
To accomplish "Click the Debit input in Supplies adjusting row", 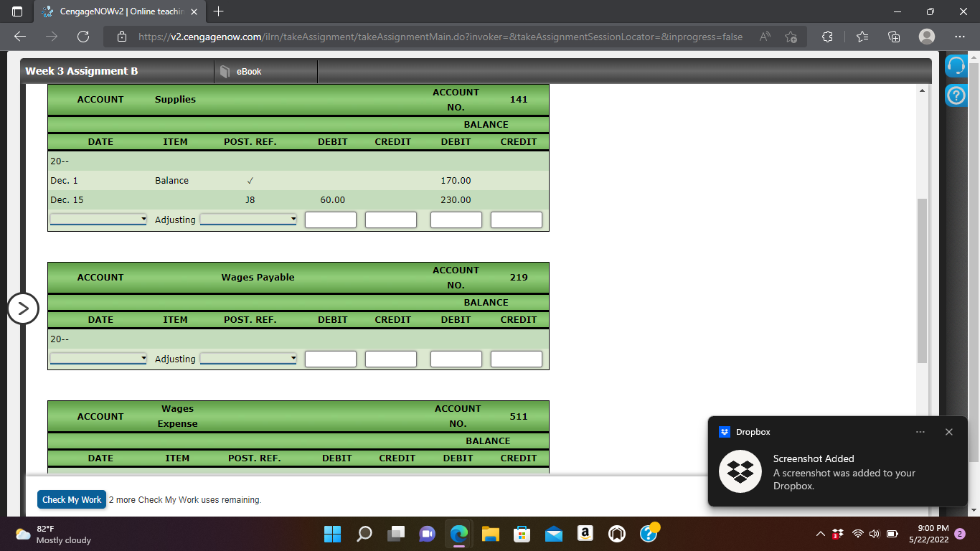I will [330, 220].
